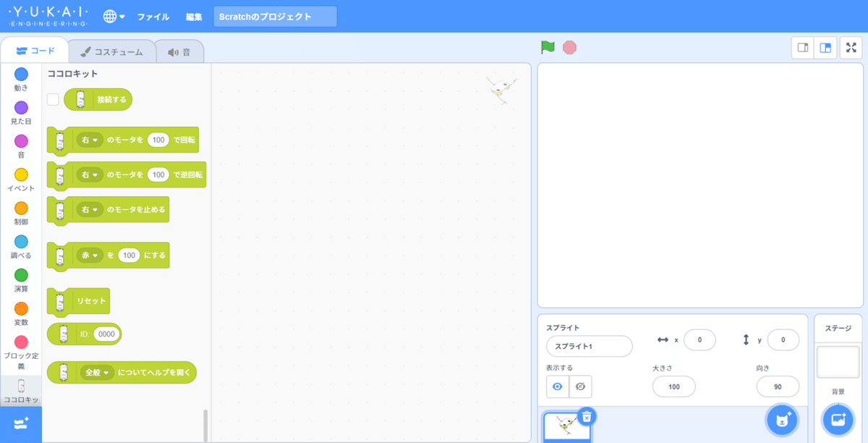Click the green flag to start
Image resolution: width=868 pixels, height=443 pixels.
[548, 47]
